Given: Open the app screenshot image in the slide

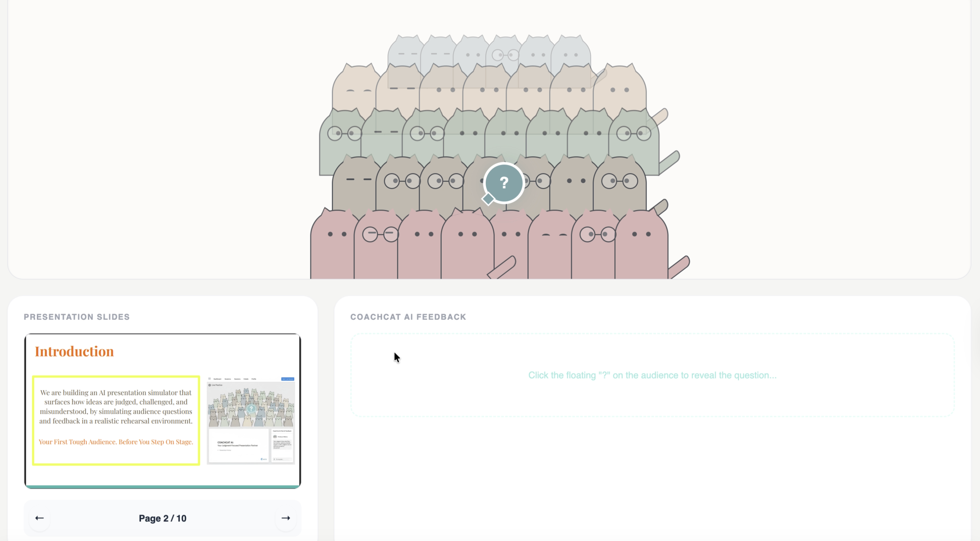Looking at the screenshot, I should click(x=251, y=420).
